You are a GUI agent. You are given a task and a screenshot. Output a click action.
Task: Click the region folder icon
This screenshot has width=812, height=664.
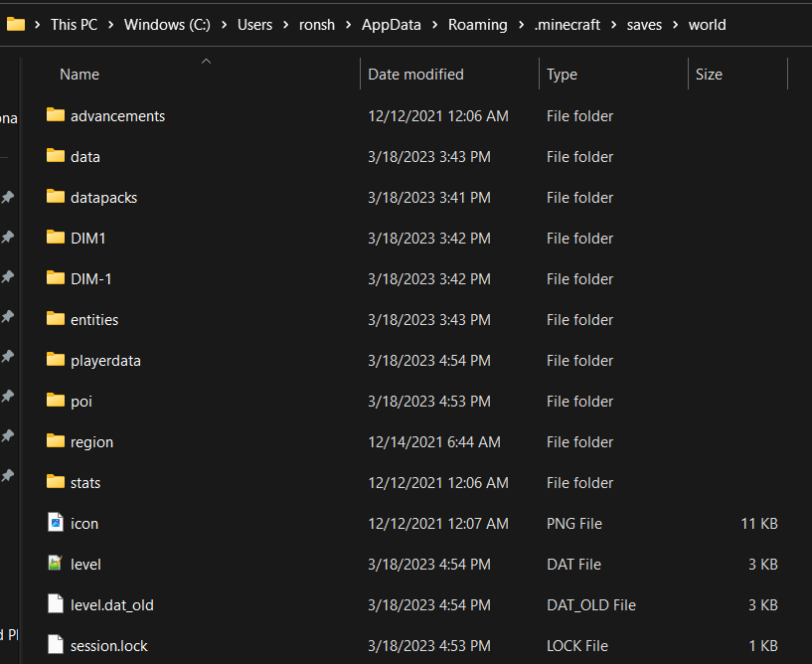click(56, 440)
